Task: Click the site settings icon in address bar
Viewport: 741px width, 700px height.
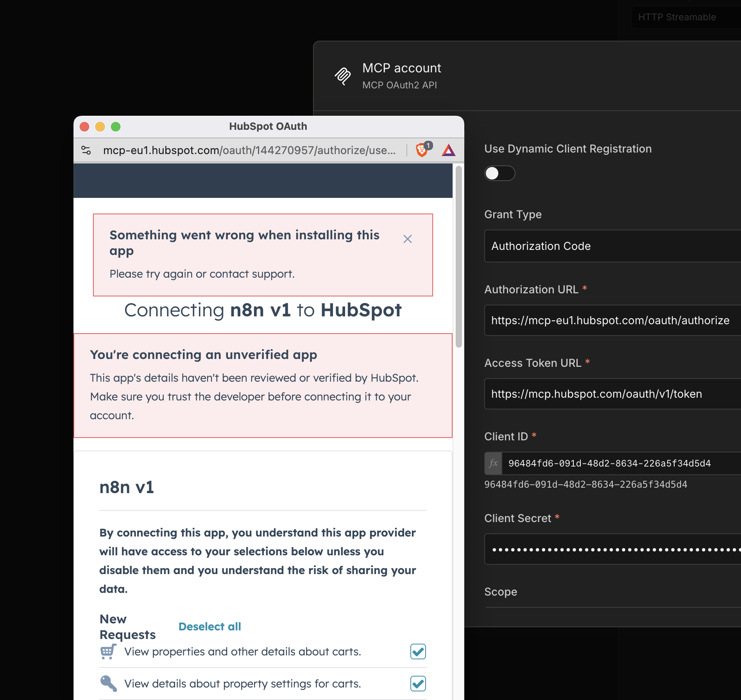Action: 86,150
